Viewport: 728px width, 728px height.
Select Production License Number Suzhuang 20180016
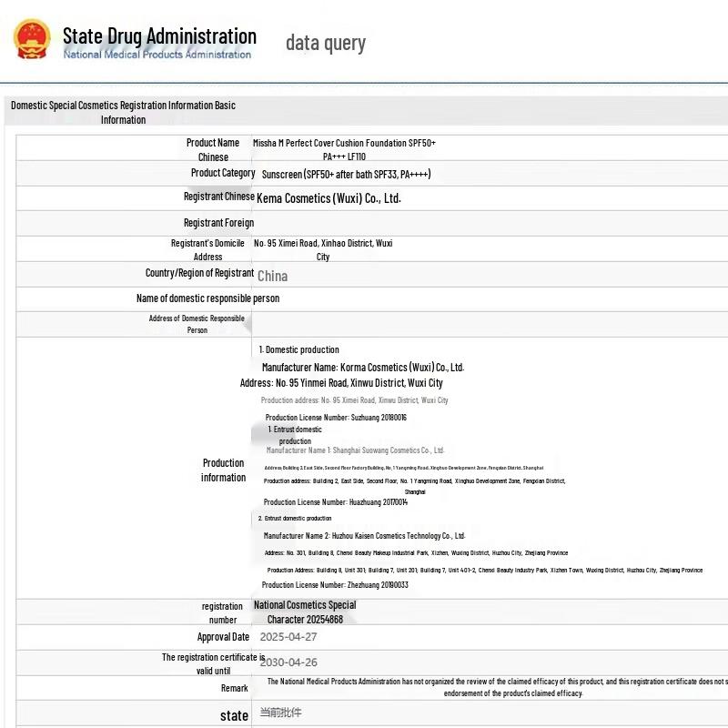336,418
